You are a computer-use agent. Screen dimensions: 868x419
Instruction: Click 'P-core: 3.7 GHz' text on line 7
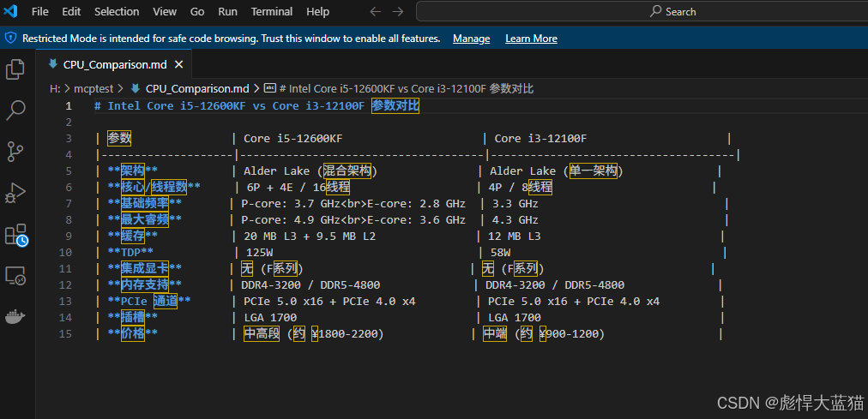(x=290, y=204)
